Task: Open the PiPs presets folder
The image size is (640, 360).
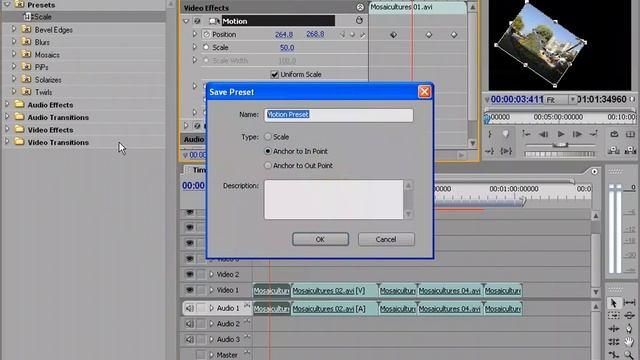Action: pyautogui.click(x=41, y=67)
